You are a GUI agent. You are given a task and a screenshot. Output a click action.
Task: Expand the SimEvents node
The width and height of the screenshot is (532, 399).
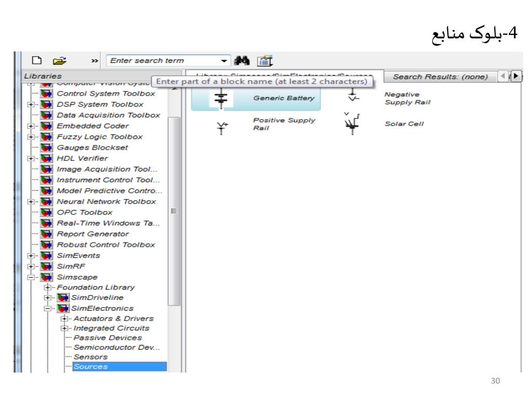pos(31,256)
